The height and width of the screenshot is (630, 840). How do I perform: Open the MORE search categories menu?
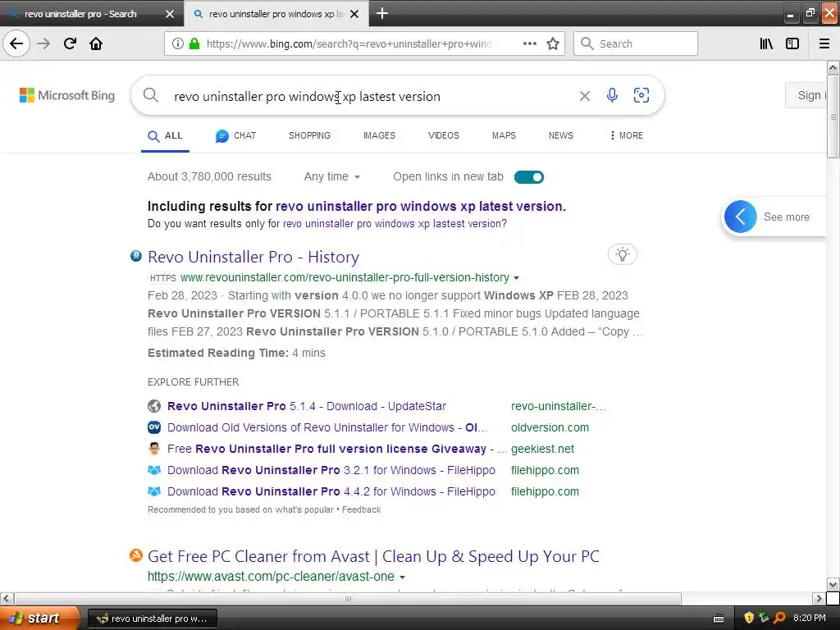point(626,135)
